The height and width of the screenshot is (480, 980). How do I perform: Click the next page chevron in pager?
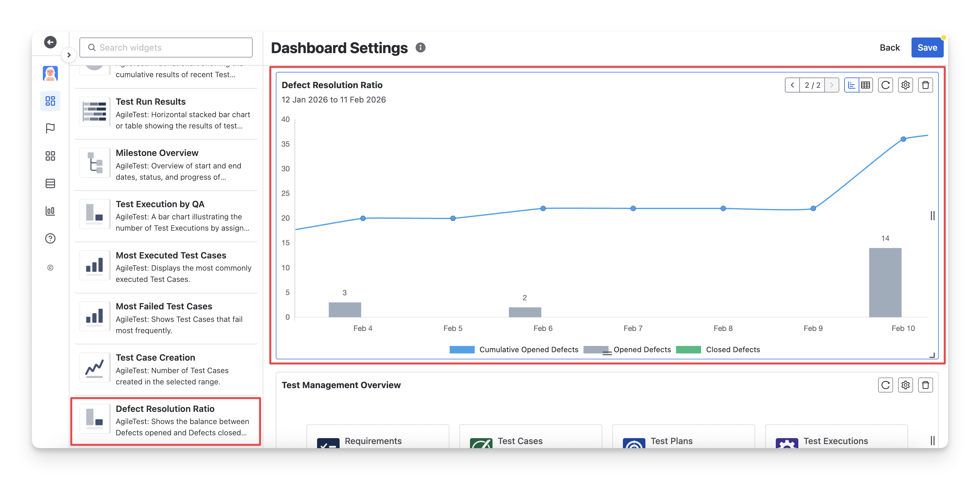831,85
